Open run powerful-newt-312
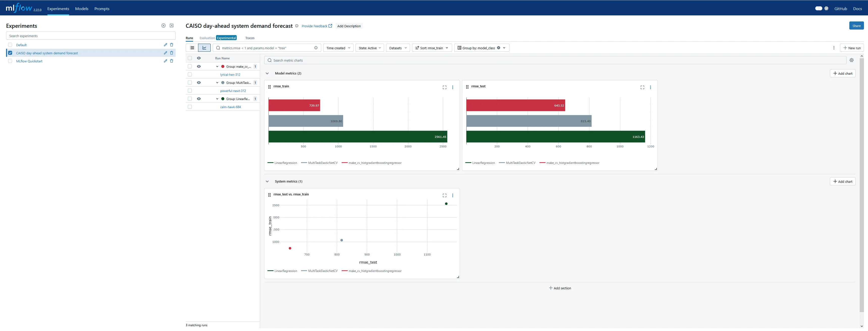This screenshot has height=331, width=868. click(232, 91)
